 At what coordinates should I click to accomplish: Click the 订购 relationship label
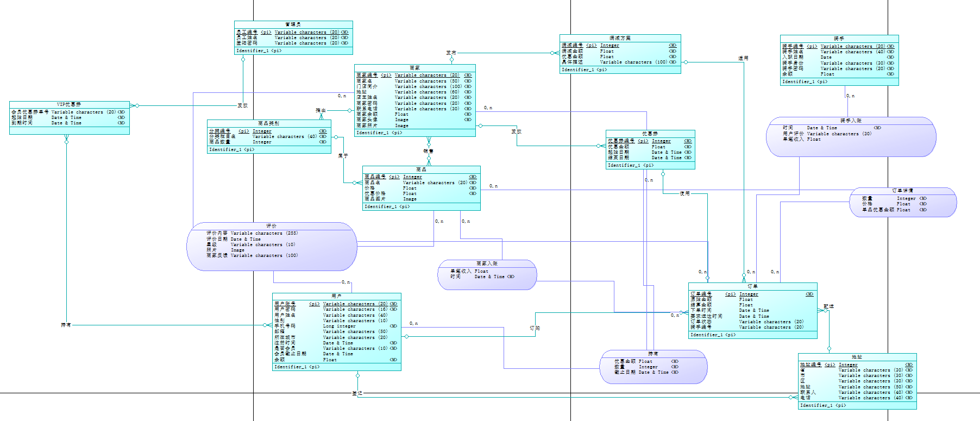535,328
